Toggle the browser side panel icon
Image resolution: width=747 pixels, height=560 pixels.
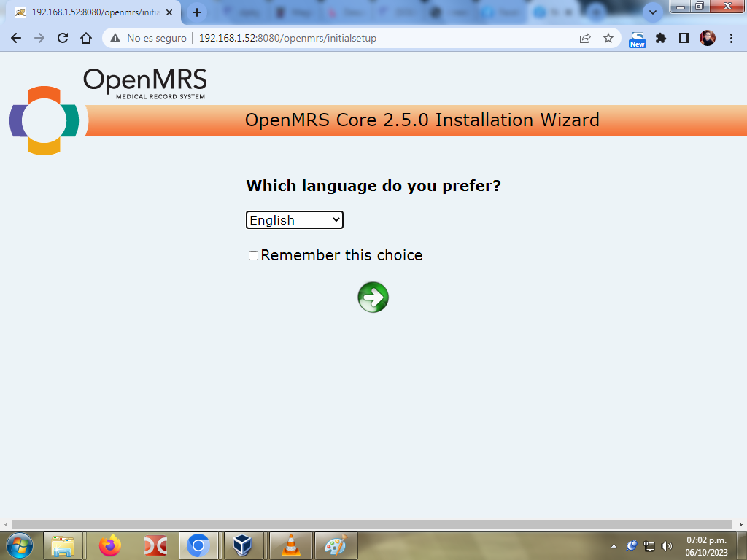tap(684, 38)
